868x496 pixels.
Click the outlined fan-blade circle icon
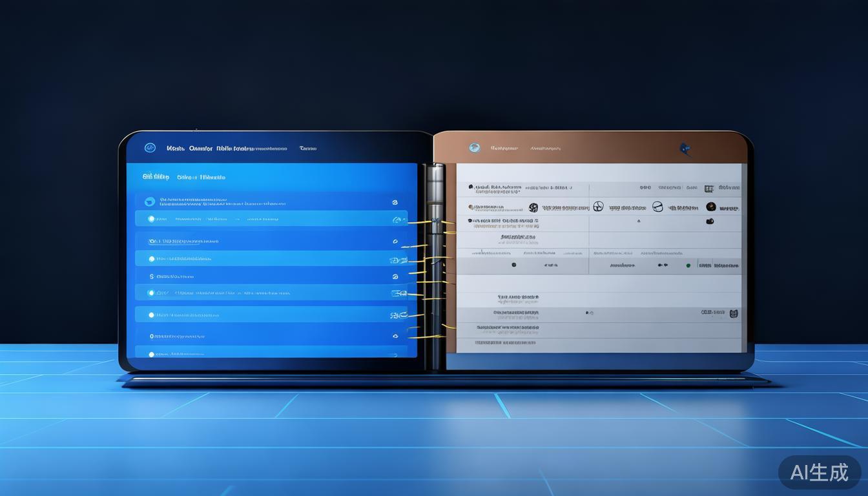598,207
